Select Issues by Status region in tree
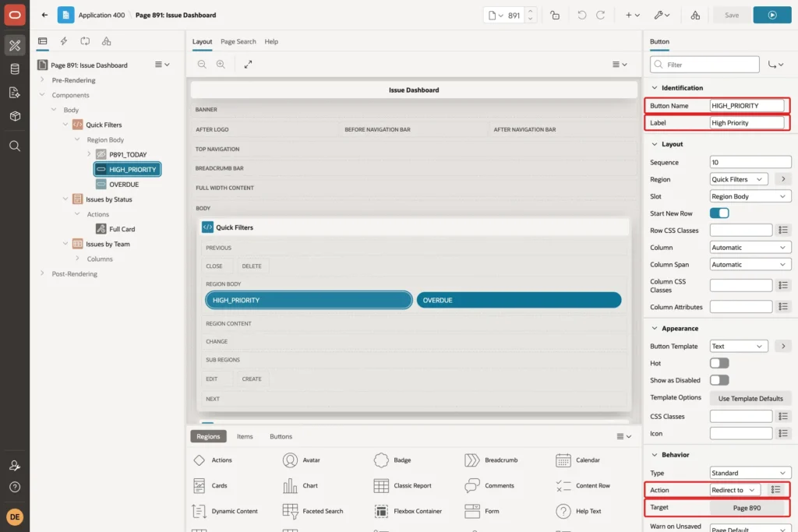 pyautogui.click(x=108, y=199)
